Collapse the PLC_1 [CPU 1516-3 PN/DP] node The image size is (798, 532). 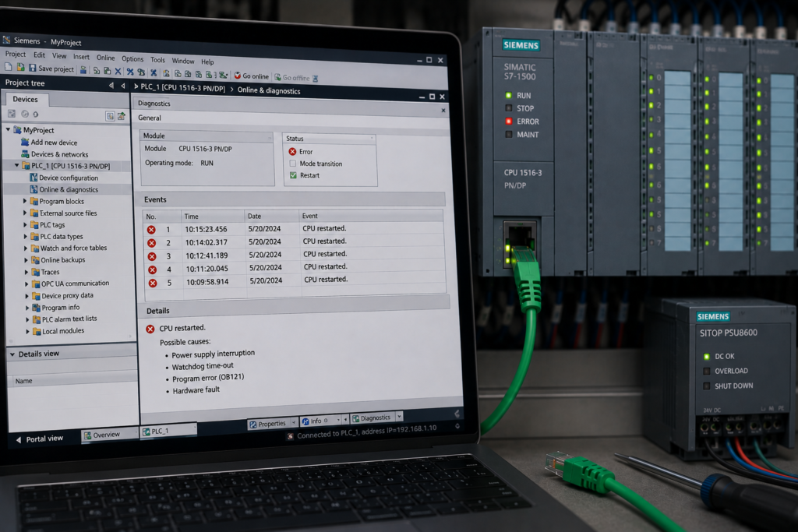pyautogui.click(x=17, y=165)
